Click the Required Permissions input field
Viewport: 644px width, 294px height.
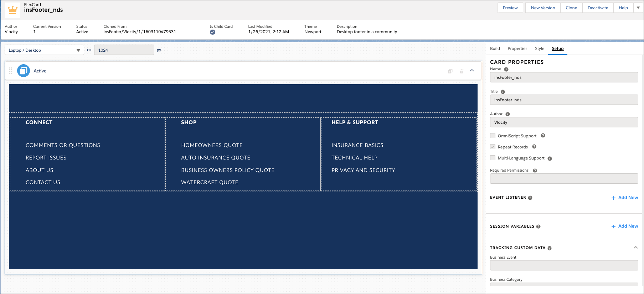(x=564, y=179)
